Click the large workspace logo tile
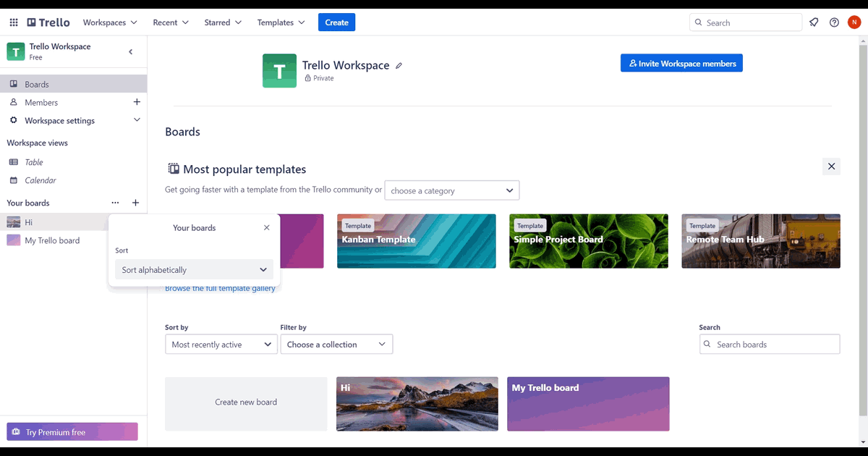This screenshot has width=868, height=456. [279, 71]
